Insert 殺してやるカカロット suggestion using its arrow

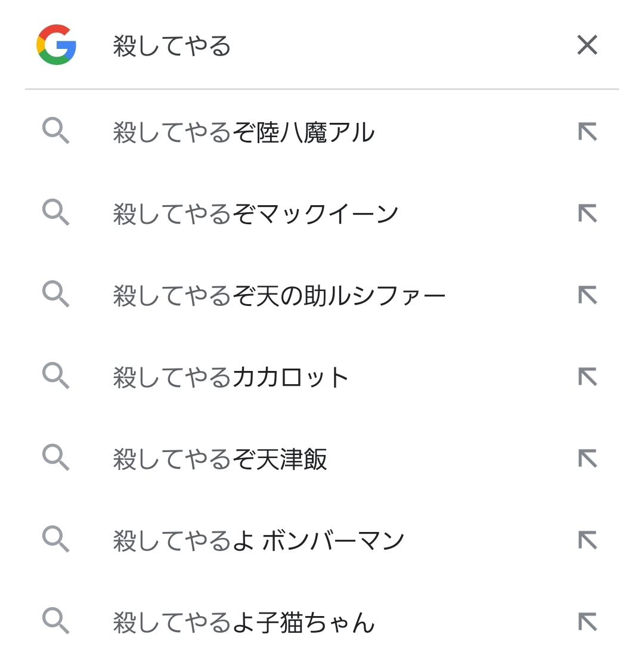(587, 377)
